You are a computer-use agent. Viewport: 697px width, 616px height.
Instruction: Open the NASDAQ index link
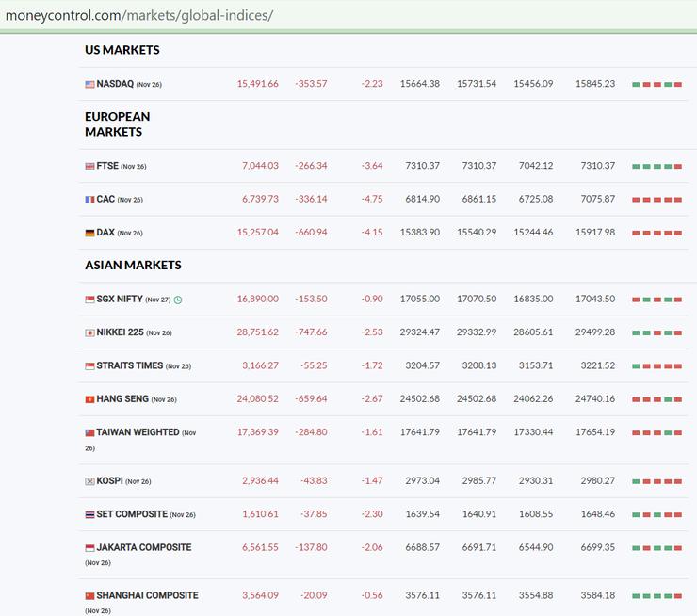click(x=115, y=84)
